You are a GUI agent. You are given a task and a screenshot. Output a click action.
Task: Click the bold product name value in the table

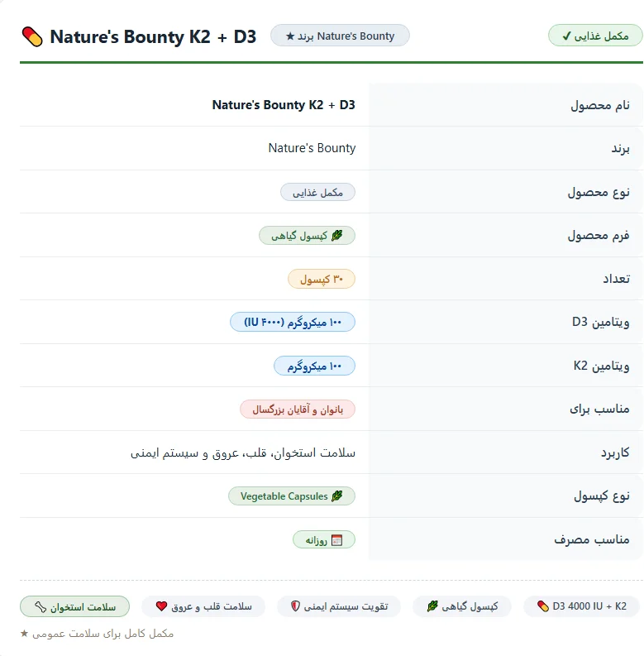pyautogui.click(x=284, y=104)
